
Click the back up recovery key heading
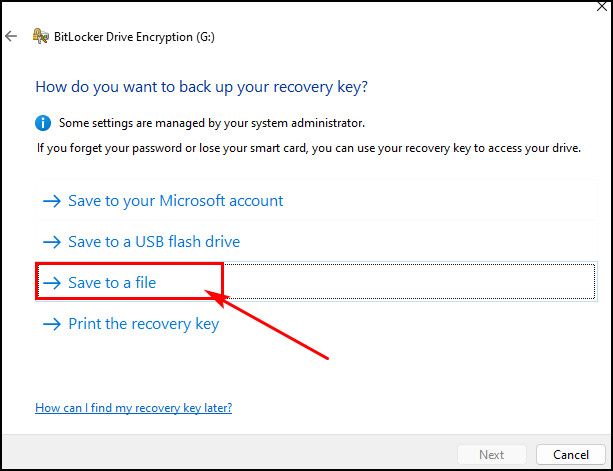[x=201, y=87]
